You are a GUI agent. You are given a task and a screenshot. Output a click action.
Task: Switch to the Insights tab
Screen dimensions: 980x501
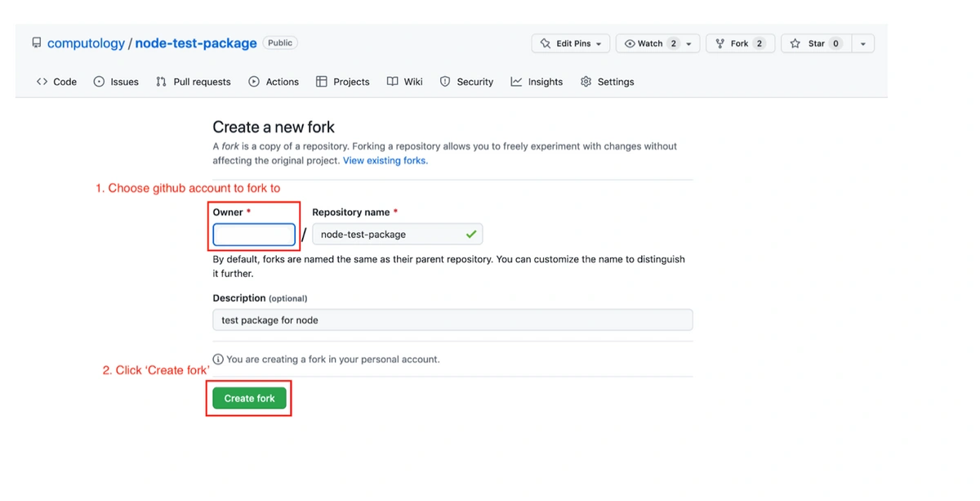click(x=537, y=82)
